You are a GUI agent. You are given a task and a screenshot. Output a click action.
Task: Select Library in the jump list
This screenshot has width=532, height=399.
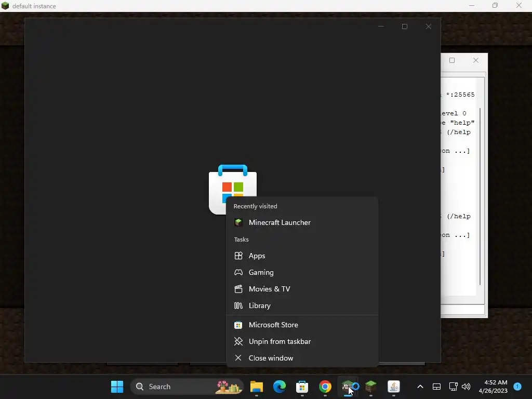pyautogui.click(x=302, y=305)
